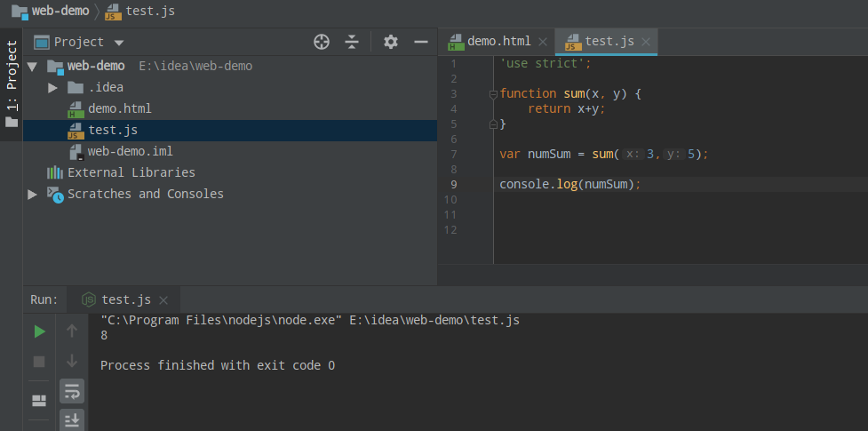
Task: Toggle scroll to end in console
Action: click(x=72, y=420)
